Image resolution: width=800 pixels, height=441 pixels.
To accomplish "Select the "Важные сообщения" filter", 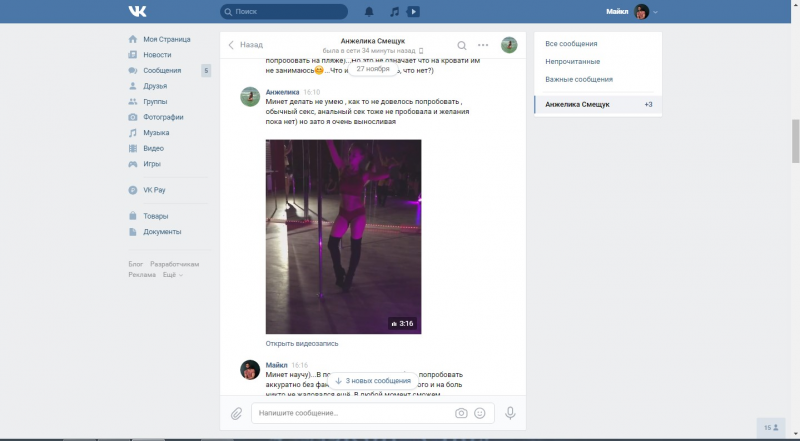I will tap(579, 79).
